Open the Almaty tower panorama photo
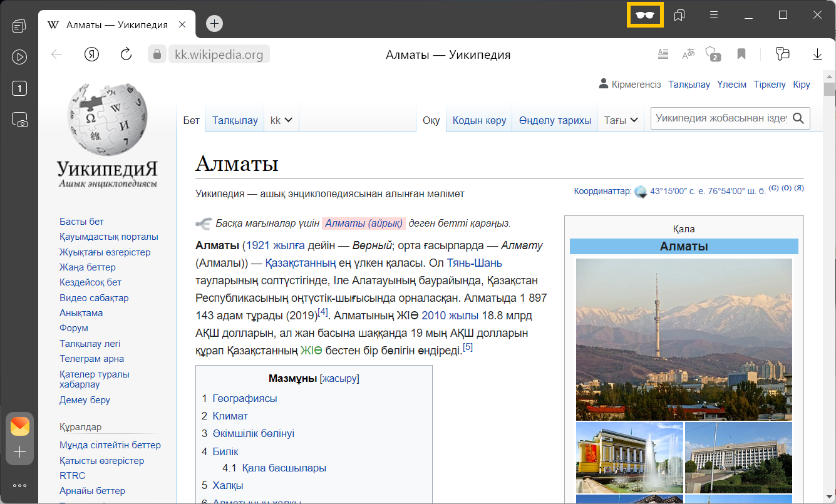 [x=684, y=339]
